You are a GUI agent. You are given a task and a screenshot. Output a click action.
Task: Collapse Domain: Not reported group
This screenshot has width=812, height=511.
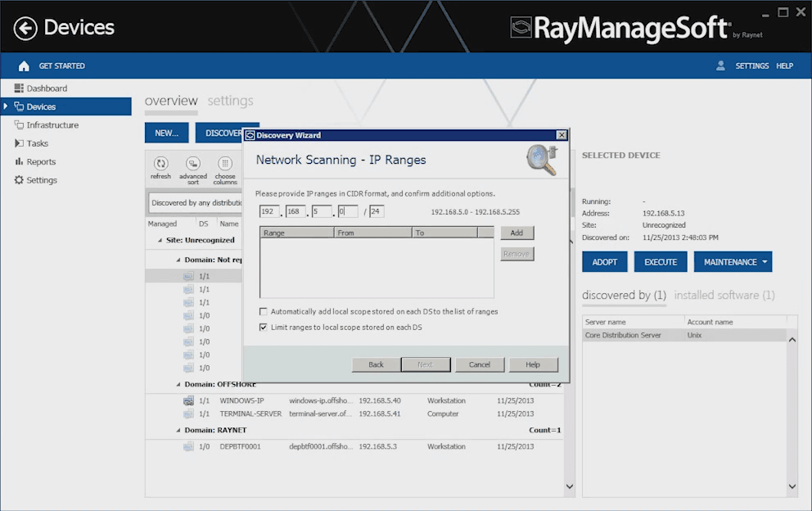pyautogui.click(x=178, y=260)
